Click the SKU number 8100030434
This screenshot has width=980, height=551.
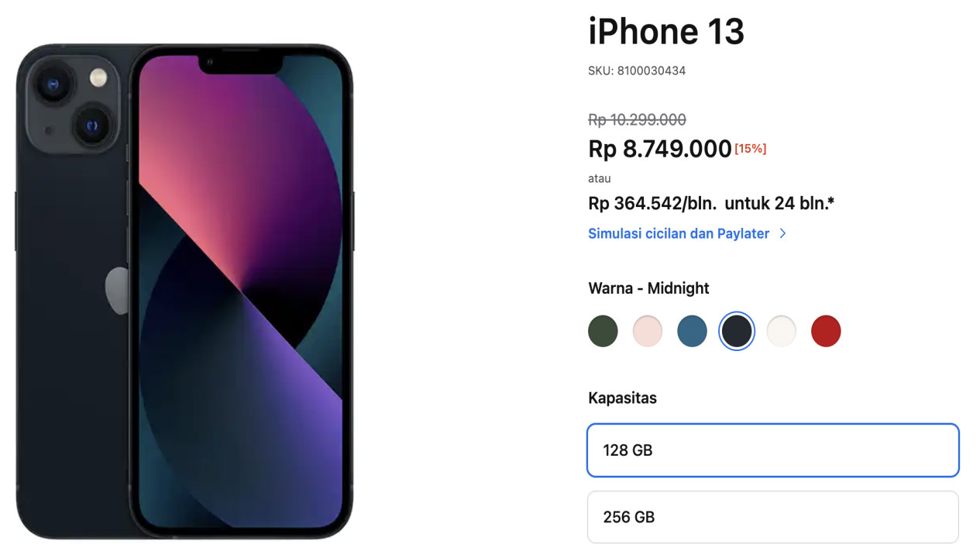tap(652, 71)
